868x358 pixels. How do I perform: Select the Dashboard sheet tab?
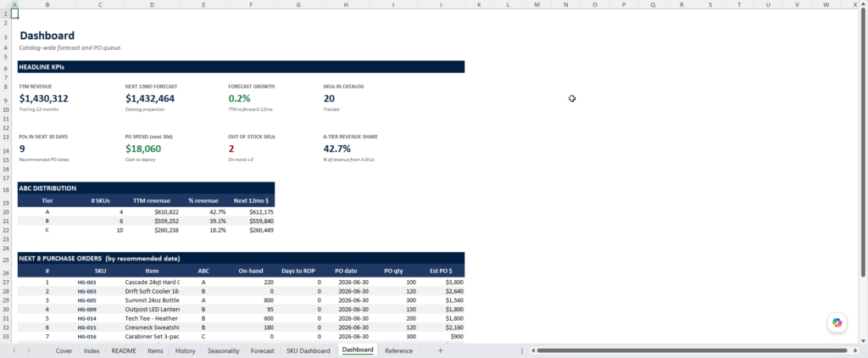pyautogui.click(x=358, y=350)
